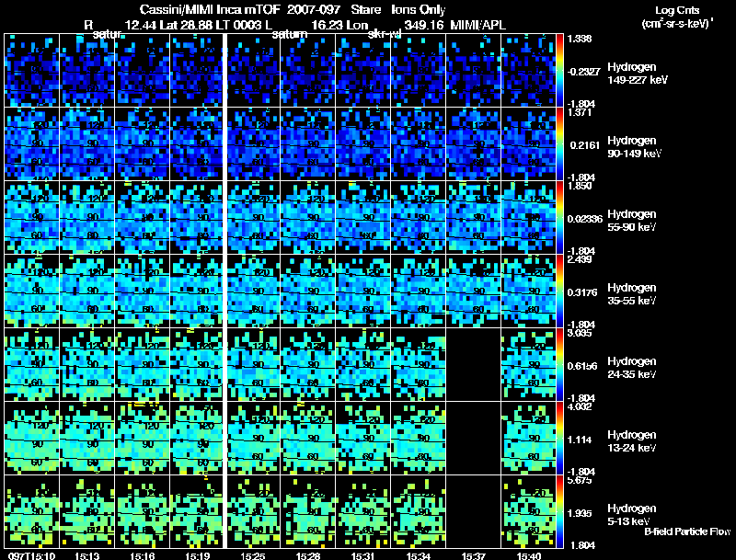Screen dimensions: 736x560
Task: Click the 'Lat 28.88' value in the header
Action: [x=186, y=26]
